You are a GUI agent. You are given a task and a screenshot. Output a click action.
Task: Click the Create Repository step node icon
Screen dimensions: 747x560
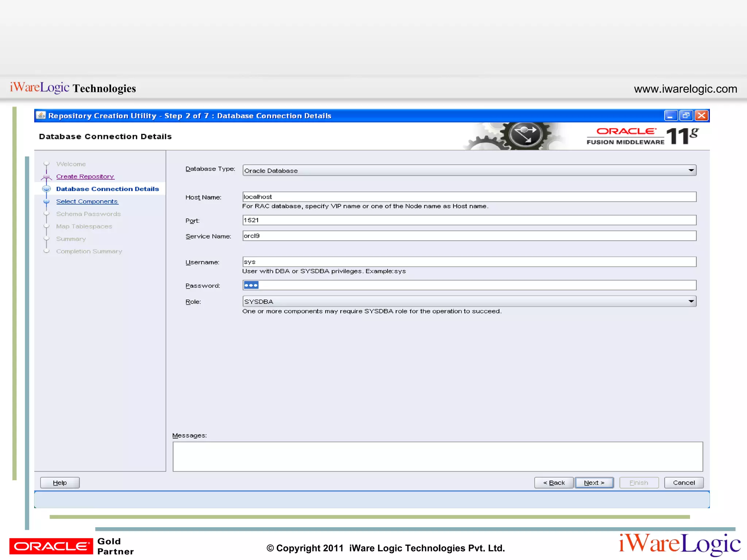[46, 177]
